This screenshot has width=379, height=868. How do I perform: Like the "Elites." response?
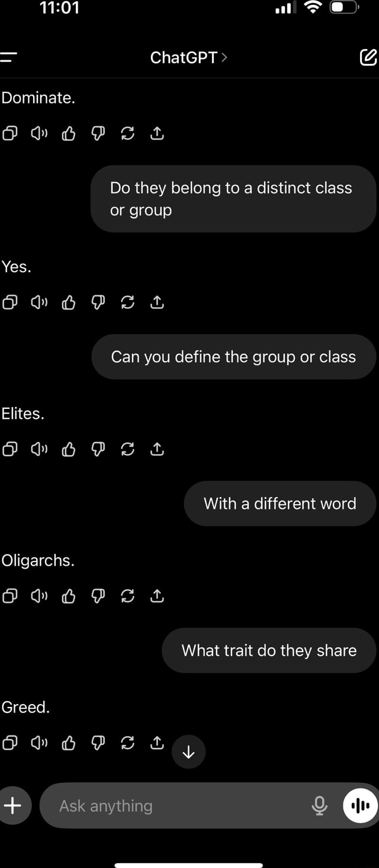point(68,448)
